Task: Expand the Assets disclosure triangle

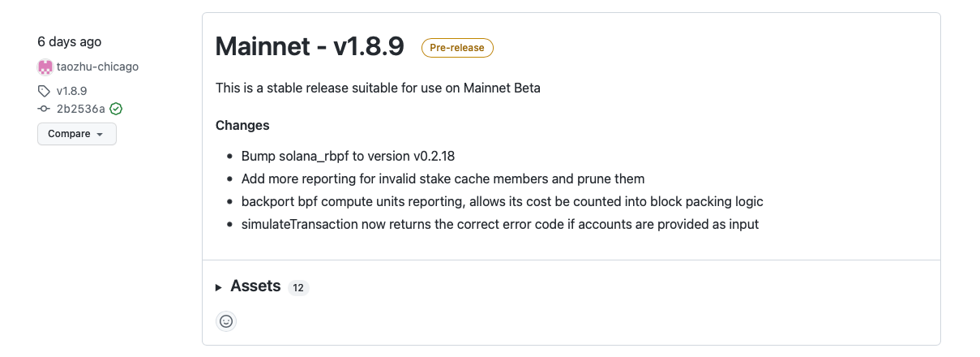Action: coord(219,287)
